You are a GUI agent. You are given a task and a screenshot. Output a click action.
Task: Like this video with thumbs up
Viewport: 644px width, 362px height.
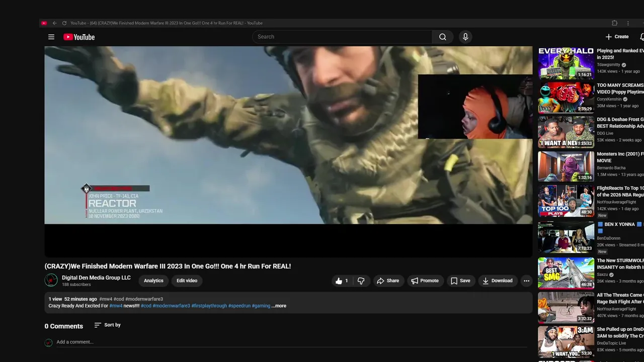coord(342,281)
